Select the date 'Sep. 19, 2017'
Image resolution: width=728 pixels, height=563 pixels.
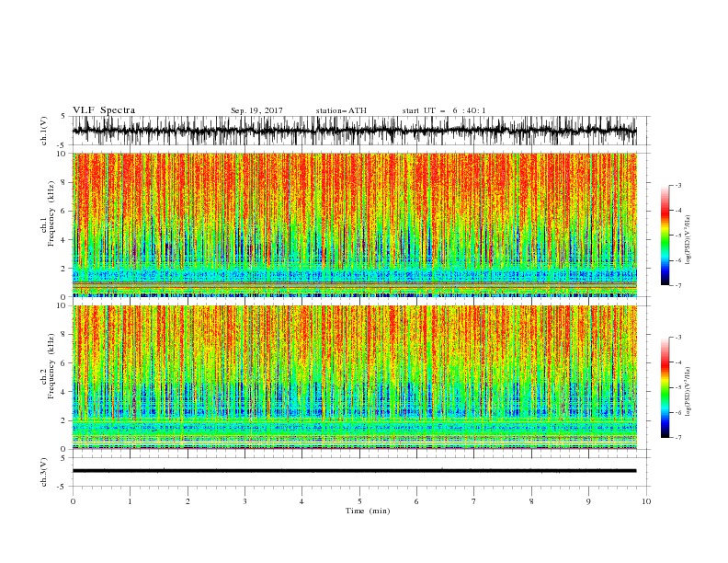pyautogui.click(x=256, y=110)
